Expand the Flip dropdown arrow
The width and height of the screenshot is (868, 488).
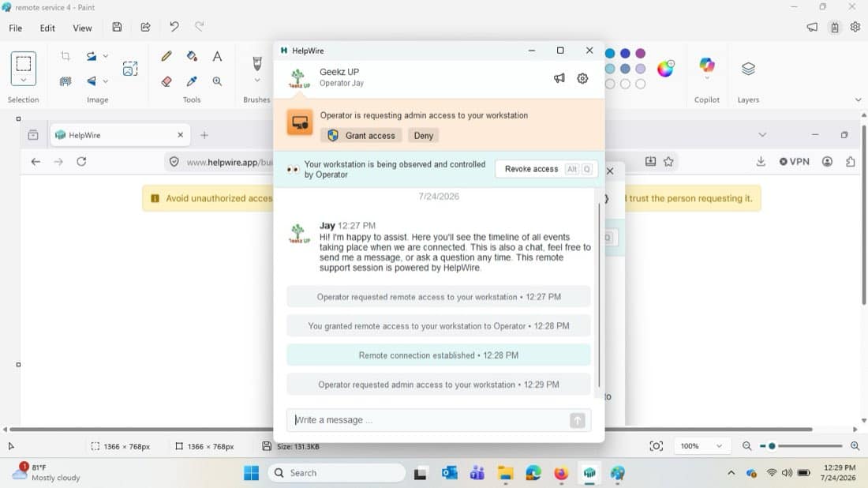(105, 81)
